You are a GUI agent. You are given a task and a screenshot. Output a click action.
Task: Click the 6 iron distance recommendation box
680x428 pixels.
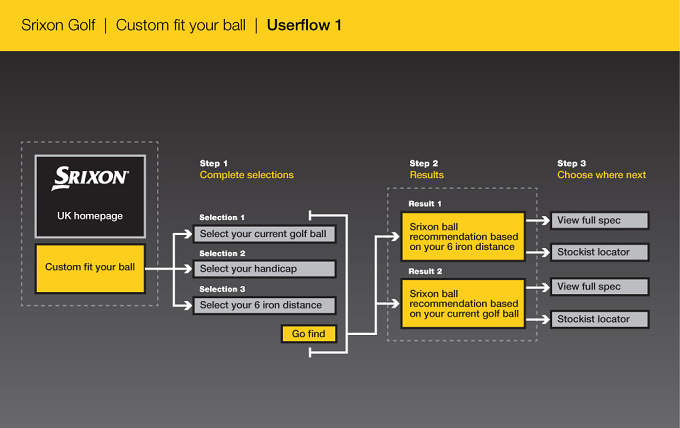pyautogui.click(x=463, y=237)
